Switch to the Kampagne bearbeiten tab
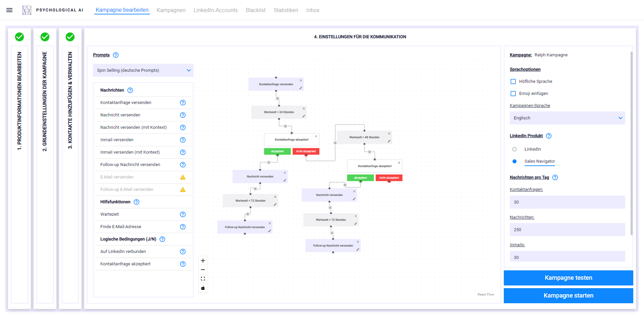644x317 pixels. tap(122, 10)
